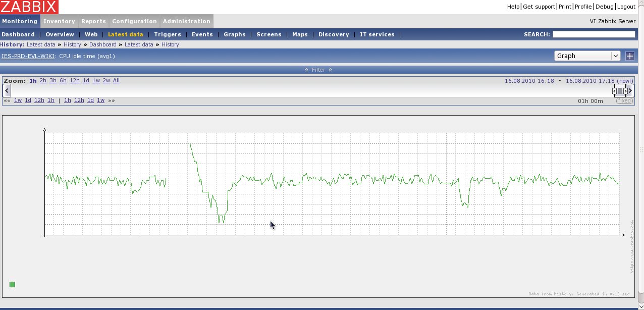The image size is (644, 310).
Task: Click into the SEARCH input field
Action: click(594, 34)
